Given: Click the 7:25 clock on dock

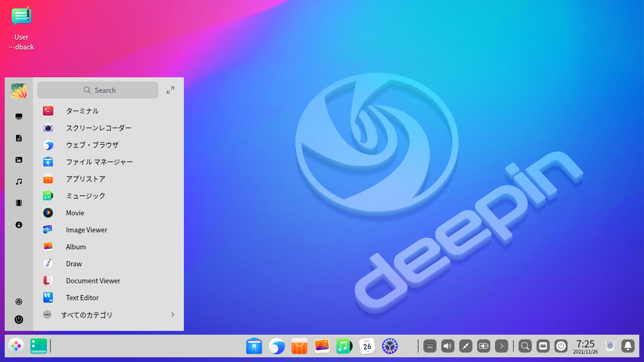Looking at the screenshot, I should [x=586, y=346].
